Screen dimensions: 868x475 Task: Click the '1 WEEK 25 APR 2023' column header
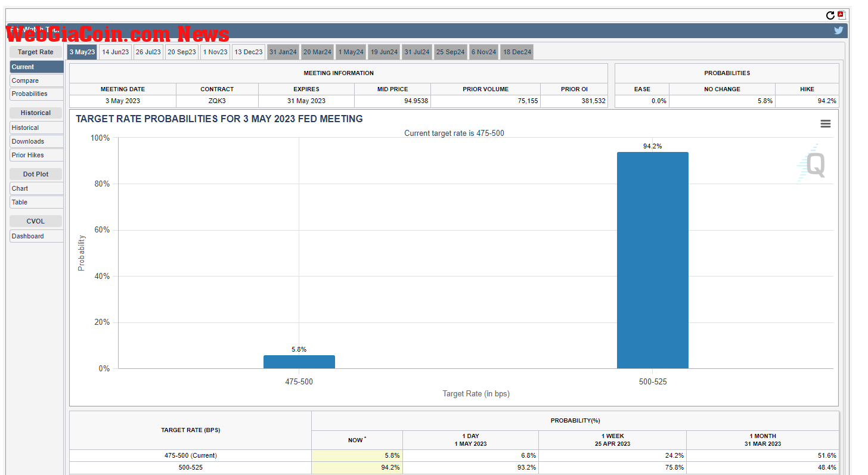[612, 440]
